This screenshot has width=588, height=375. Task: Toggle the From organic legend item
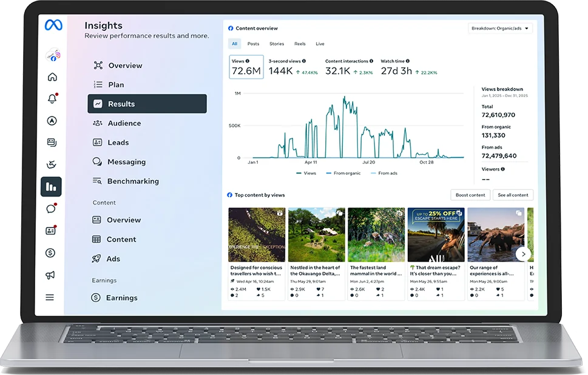(x=343, y=174)
